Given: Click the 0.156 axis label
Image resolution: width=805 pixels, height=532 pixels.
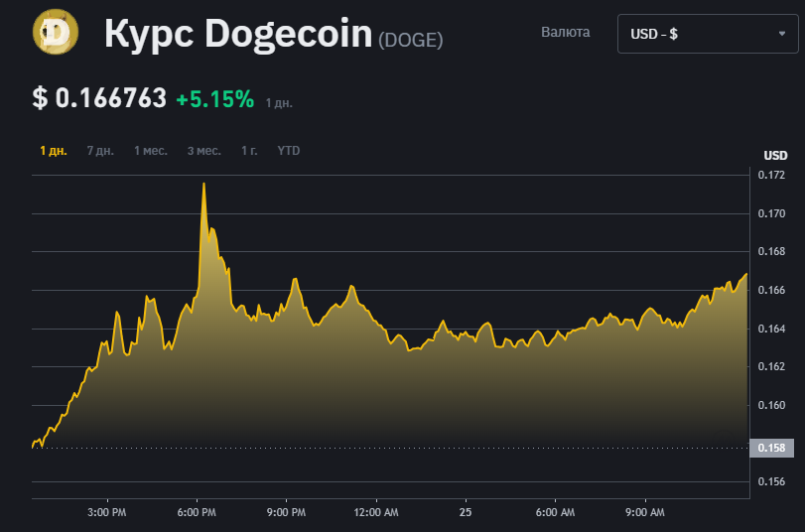Looking at the screenshot, I should tap(771, 481).
